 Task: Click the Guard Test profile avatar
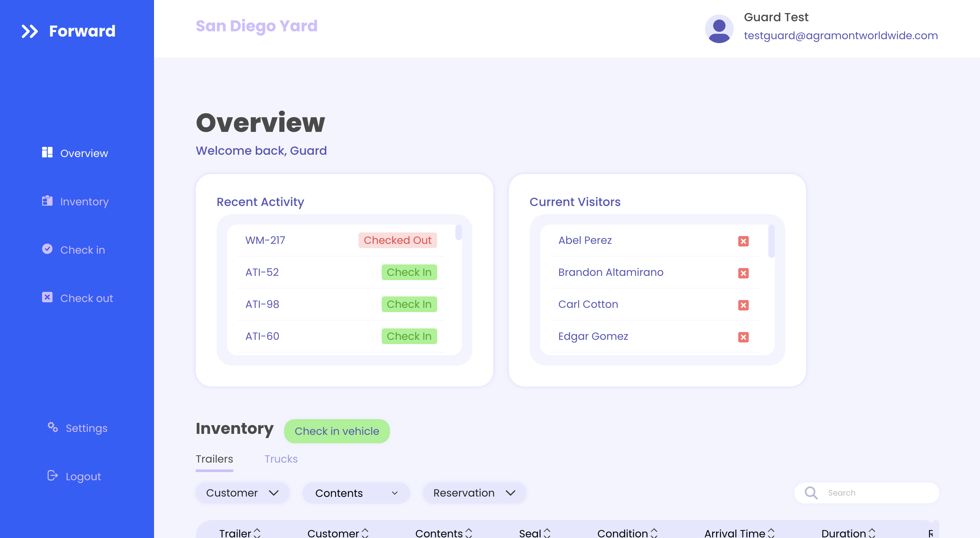719,28
